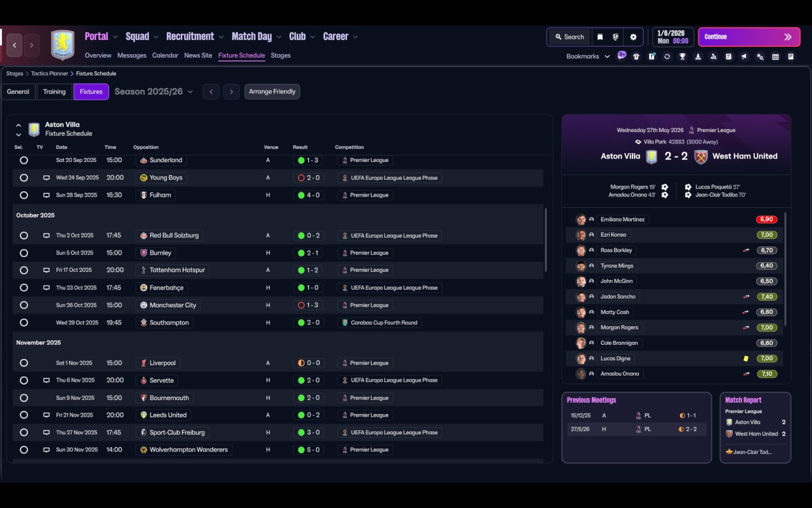The height and width of the screenshot is (508, 812).
Task: Click the globe icon beside Search
Action: click(x=615, y=37)
